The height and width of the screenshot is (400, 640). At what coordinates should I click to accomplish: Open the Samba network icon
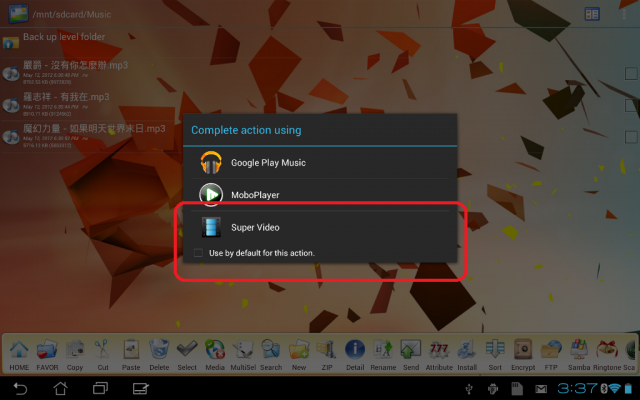coord(579,354)
